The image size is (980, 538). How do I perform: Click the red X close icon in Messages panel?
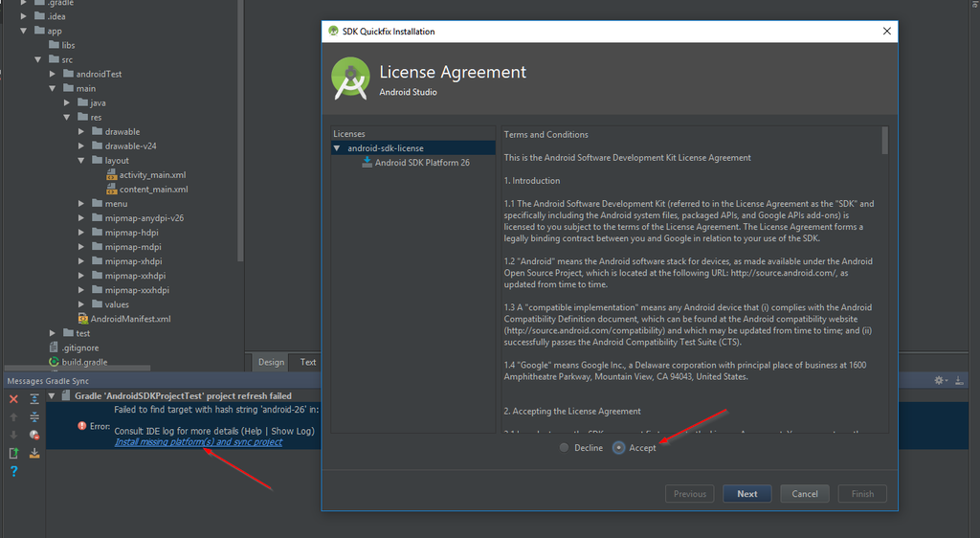click(x=13, y=398)
